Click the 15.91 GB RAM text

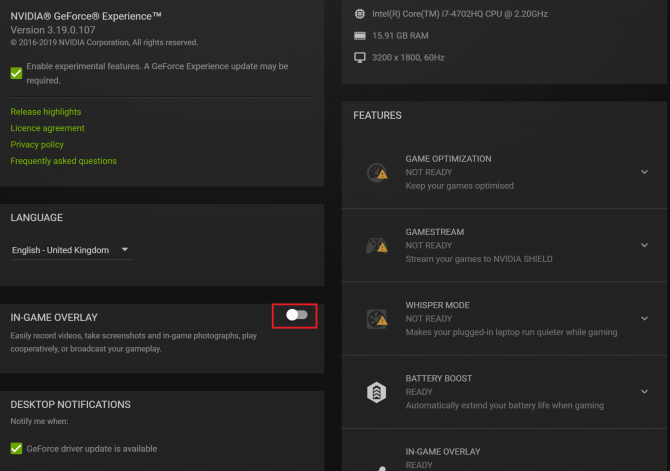pos(400,35)
